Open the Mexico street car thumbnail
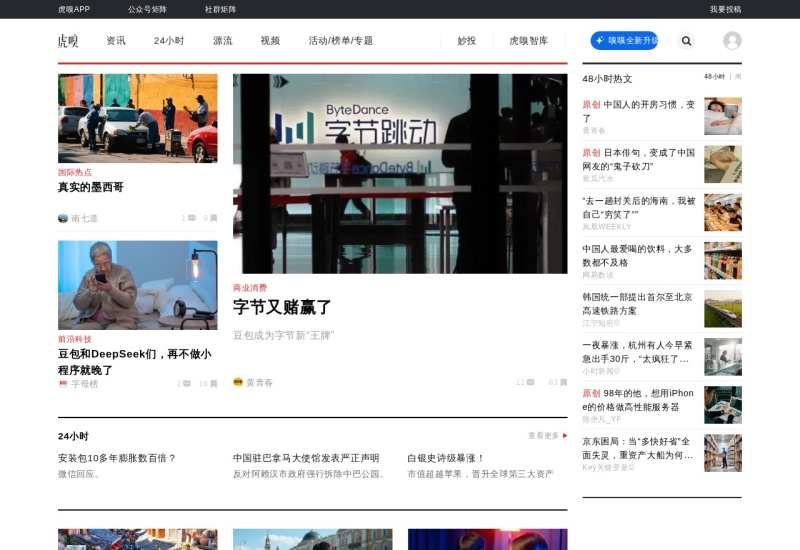800x550 pixels. tap(138, 118)
